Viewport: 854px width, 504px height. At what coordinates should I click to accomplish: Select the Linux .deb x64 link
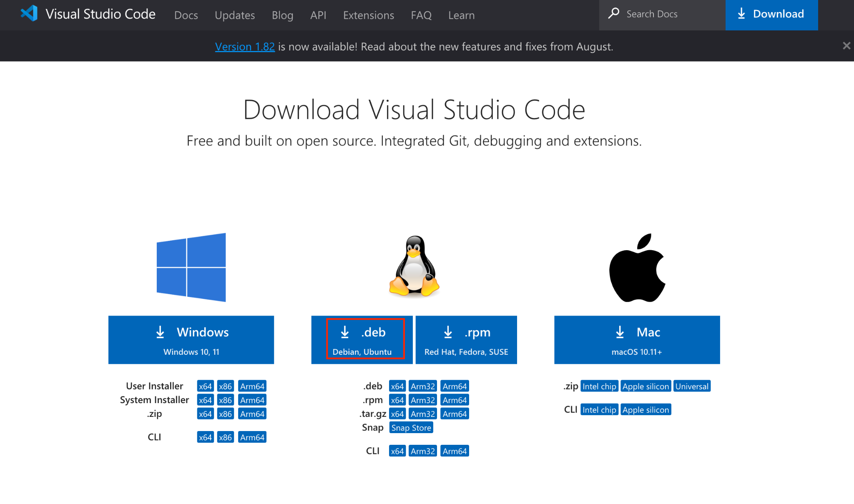pos(397,386)
